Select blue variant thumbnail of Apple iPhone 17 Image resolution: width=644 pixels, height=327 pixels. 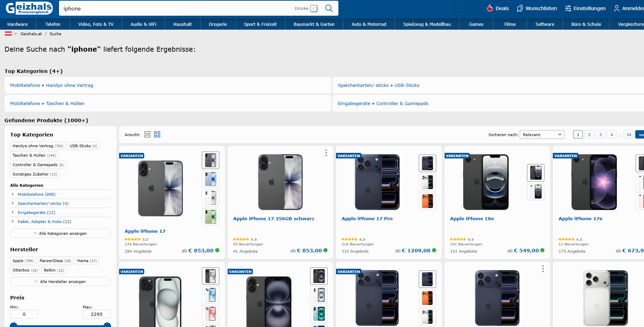[x=211, y=179]
